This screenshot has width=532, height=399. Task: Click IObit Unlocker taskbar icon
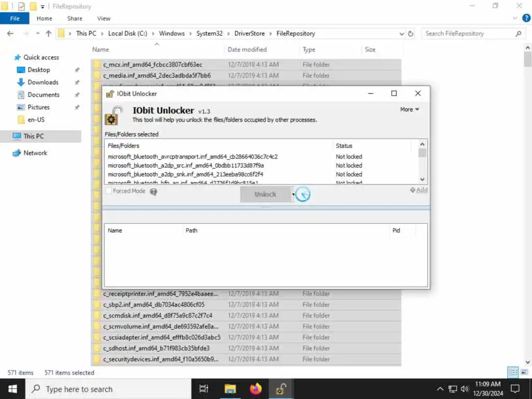tap(281, 389)
